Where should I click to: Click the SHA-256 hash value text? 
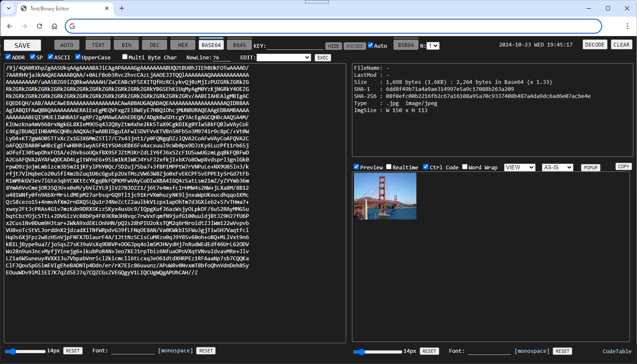(x=488, y=96)
